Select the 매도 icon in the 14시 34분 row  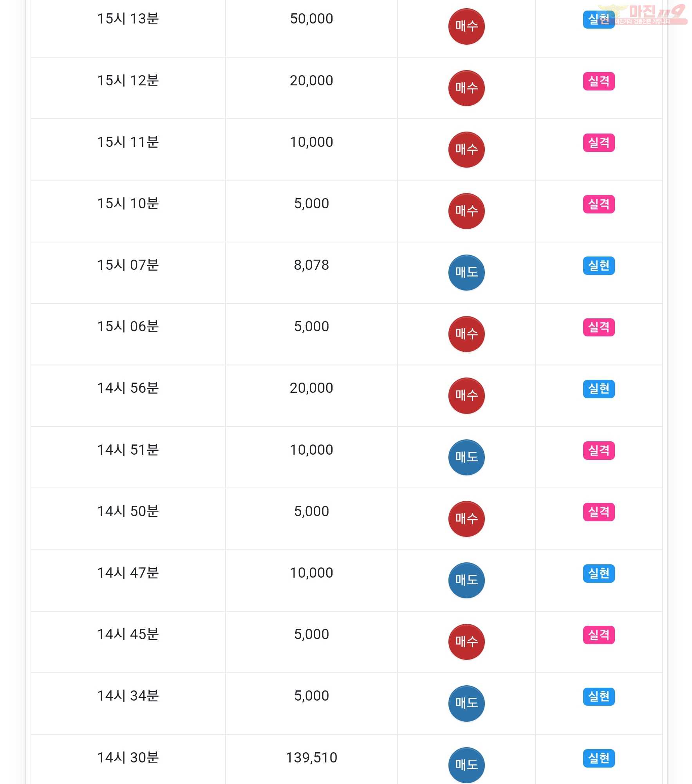tap(466, 703)
